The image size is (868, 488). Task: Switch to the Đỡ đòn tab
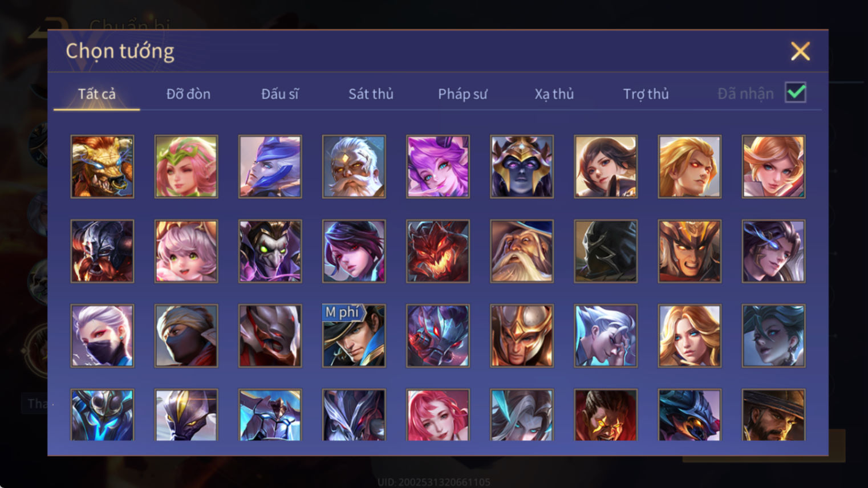click(188, 94)
